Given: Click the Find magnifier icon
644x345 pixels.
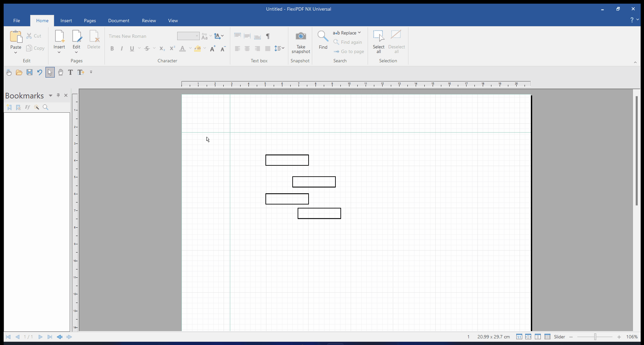Looking at the screenshot, I should point(322,36).
